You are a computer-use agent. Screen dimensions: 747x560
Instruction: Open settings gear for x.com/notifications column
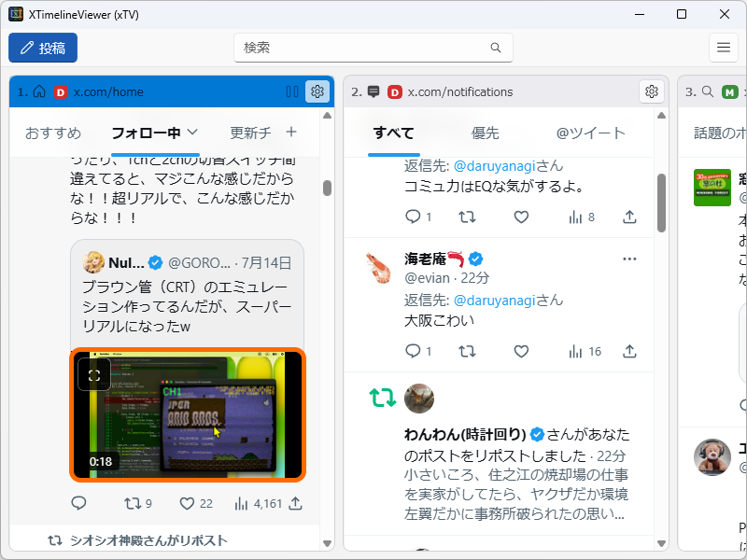(x=651, y=91)
